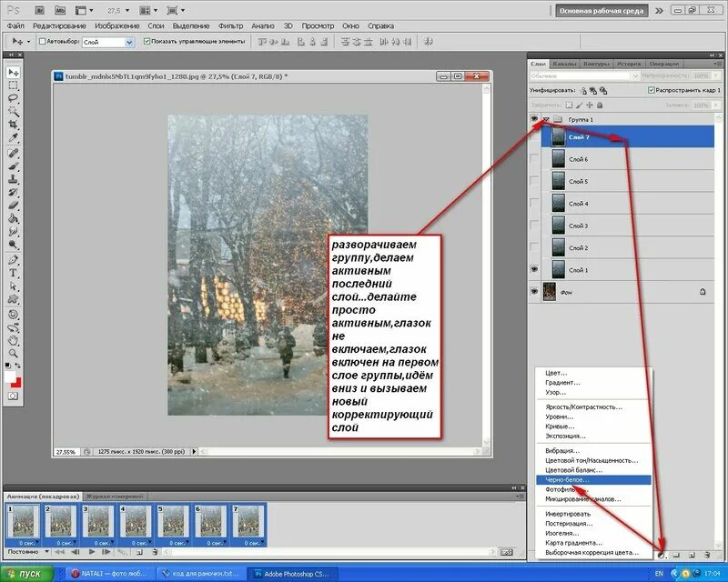This screenshot has height=582, width=728.
Task: Select the Lasso tool
Action: tap(13, 98)
